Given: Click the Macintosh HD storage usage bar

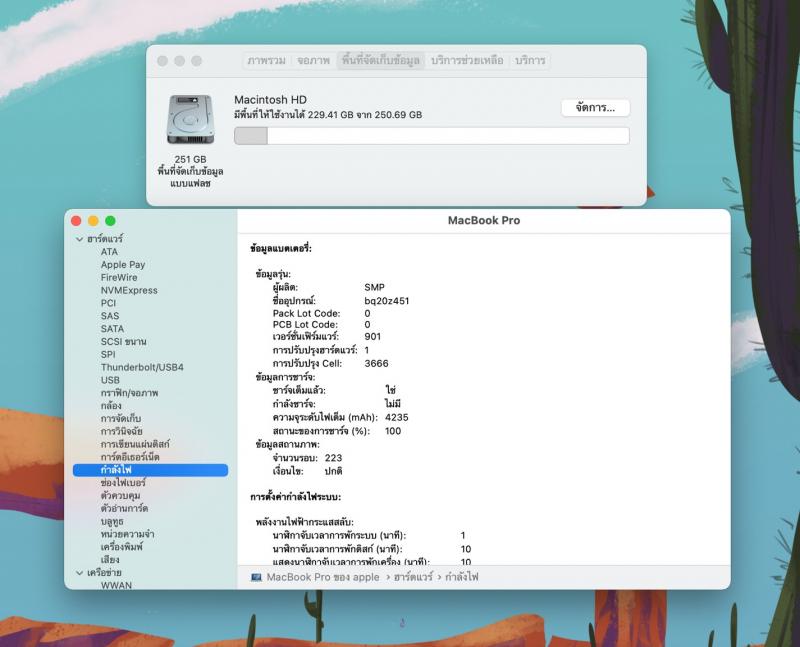Looking at the screenshot, I should pos(432,136).
